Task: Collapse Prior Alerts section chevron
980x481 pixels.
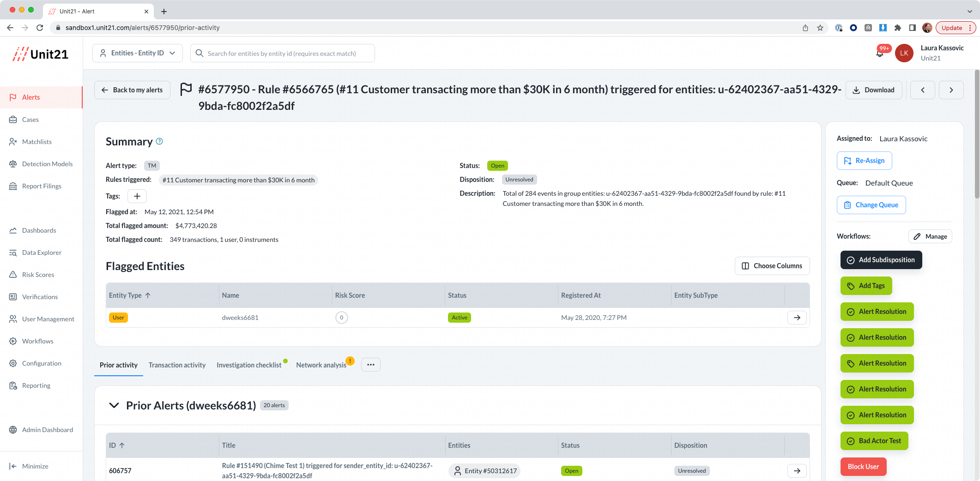Action: point(114,405)
